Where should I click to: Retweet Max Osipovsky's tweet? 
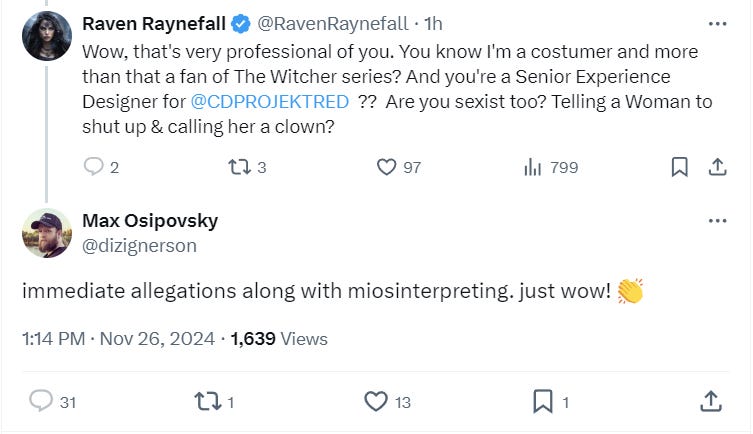pos(205,401)
